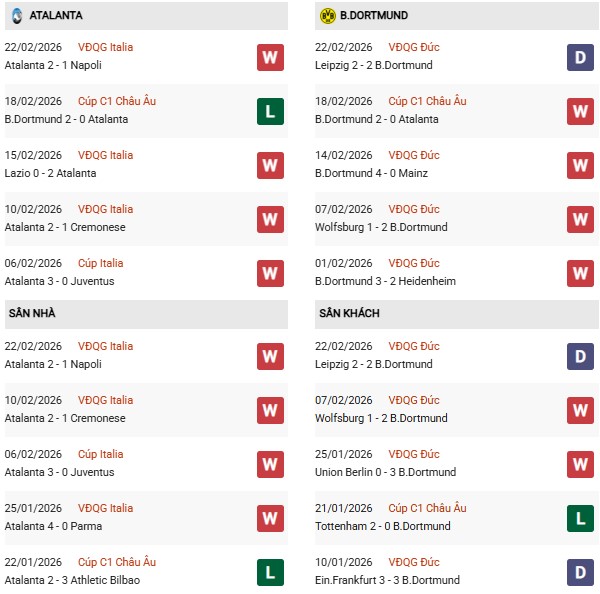This screenshot has height=594, width=600.
Task: Click the B.Dortmund 3 - 2 Heidenheim match result
Action: pyautogui.click(x=385, y=281)
